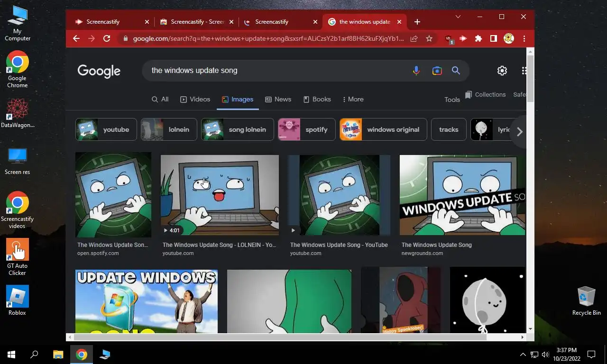Search by image with camera icon
The width and height of the screenshot is (607, 364).
437,71
